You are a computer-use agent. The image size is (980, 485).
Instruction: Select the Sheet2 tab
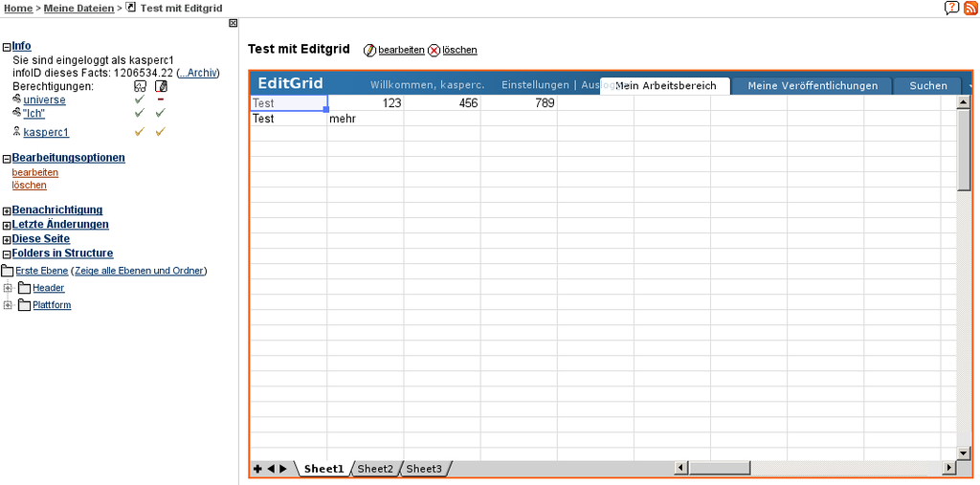click(x=375, y=469)
